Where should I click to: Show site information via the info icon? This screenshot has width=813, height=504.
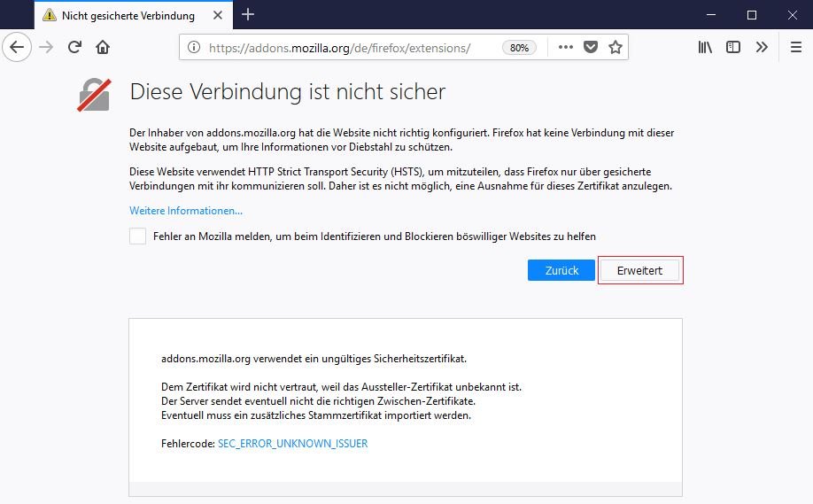click(194, 47)
